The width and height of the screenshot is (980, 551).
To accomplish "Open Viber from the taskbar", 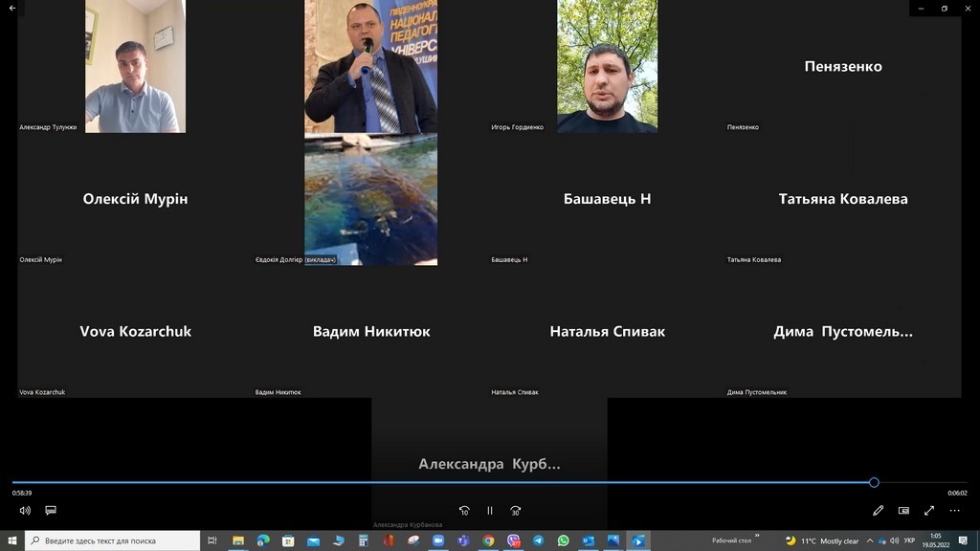I will [x=513, y=540].
